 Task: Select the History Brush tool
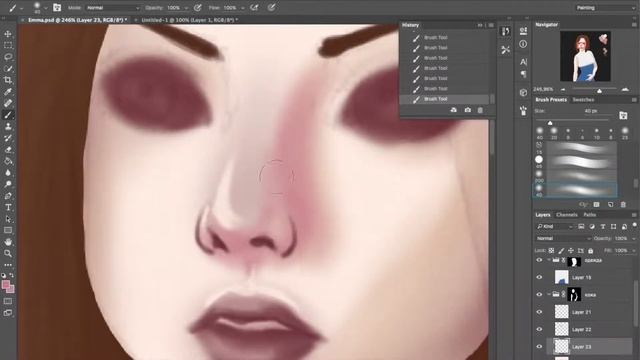click(x=8, y=138)
